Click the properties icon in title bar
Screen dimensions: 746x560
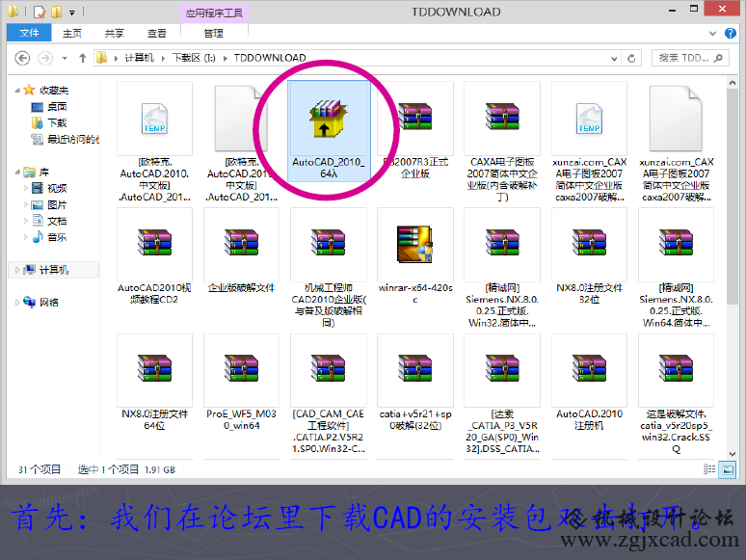pos(40,12)
